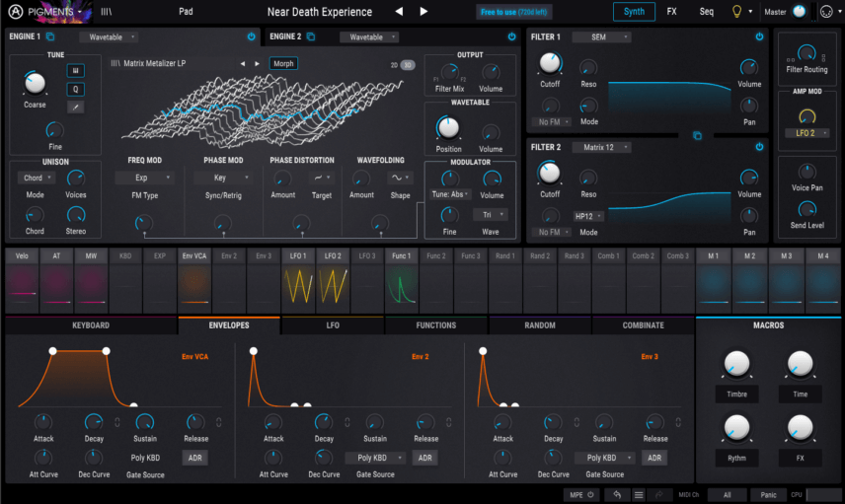Click the Free to use trial button
This screenshot has height=504, width=845.
coord(513,12)
